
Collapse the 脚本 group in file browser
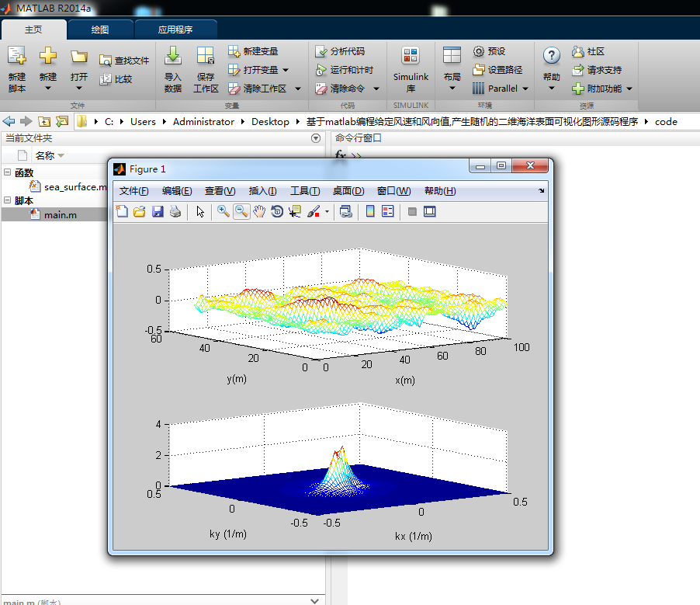(x=8, y=200)
